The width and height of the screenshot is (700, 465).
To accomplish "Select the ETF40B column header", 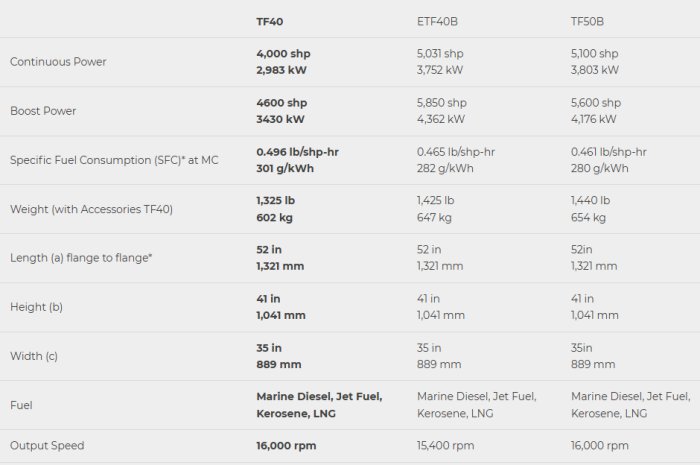I will 437,19.
